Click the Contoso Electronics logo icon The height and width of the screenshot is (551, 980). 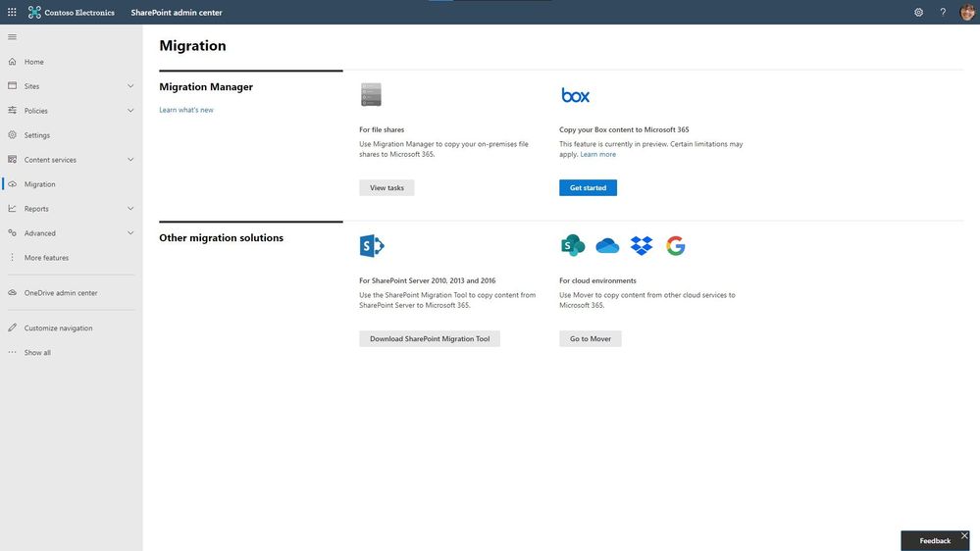(x=34, y=12)
